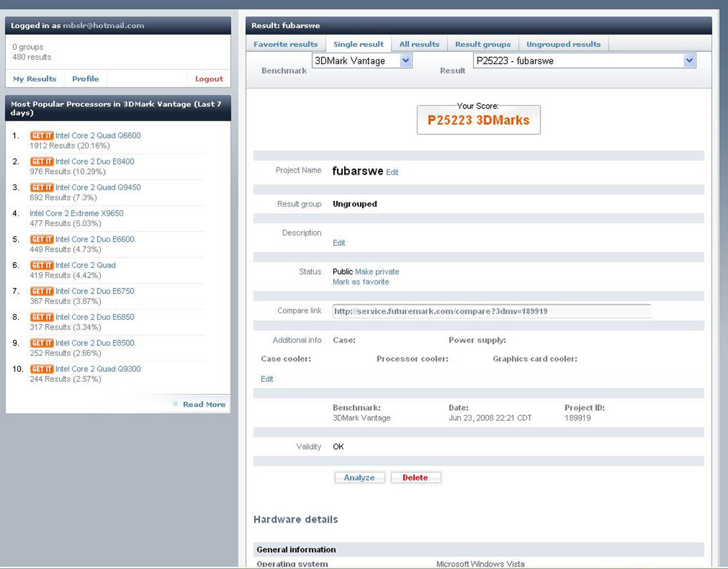Click GET IT badge for Core 2 Duo E8400
This screenshot has height=569, width=728.
coord(42,162)
